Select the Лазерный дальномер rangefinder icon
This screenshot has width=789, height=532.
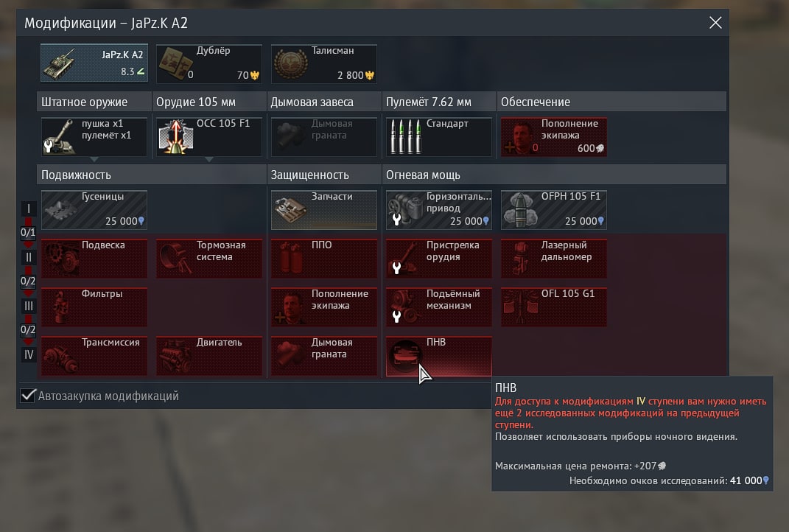(x=553, y=258)
